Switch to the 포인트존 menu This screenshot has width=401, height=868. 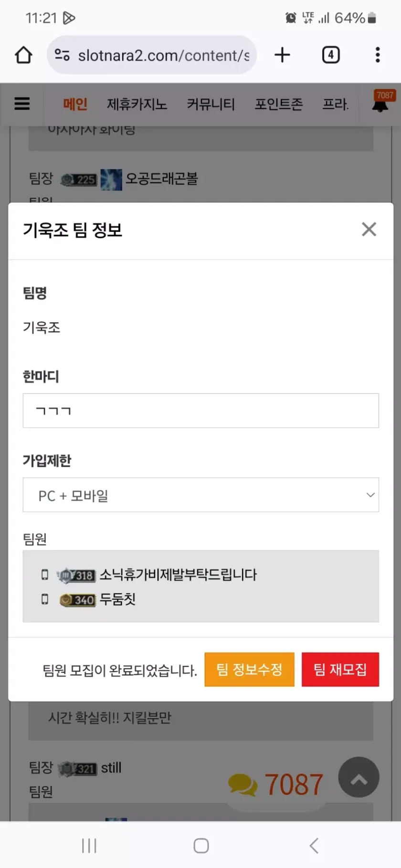(x=278, y=104)
